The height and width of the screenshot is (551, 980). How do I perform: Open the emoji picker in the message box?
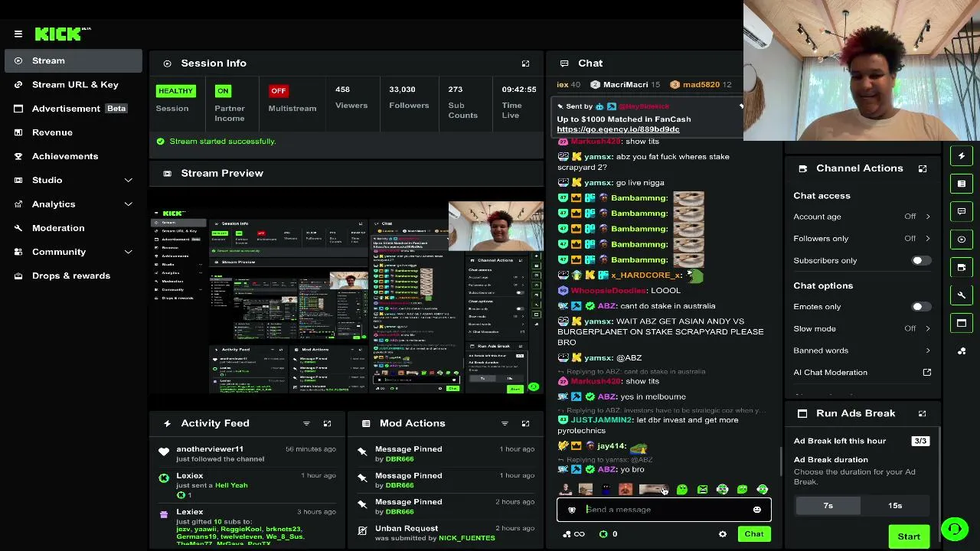[757, 510]
